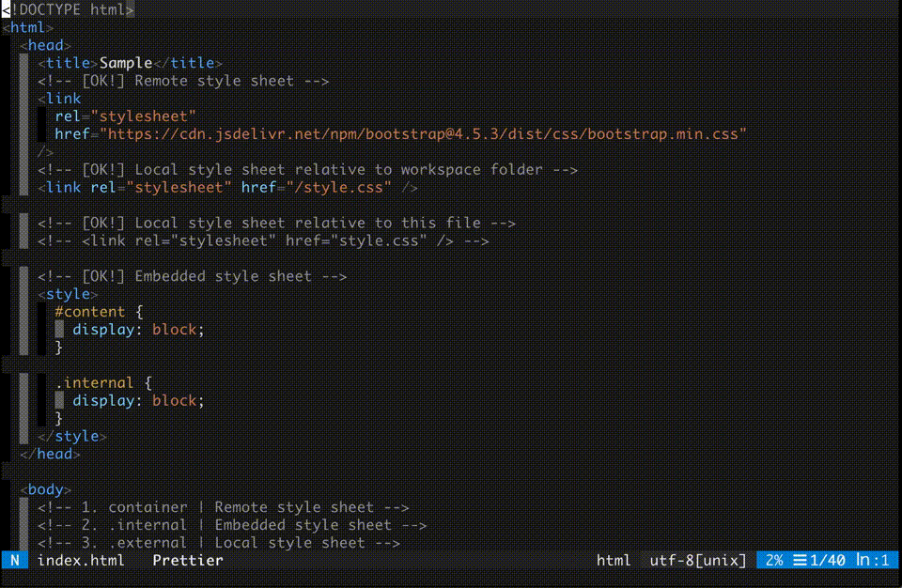Viewport: 902px width, 588px height.
Task: Click the html filetype indicator in the statusline
Action: [614, 561]
